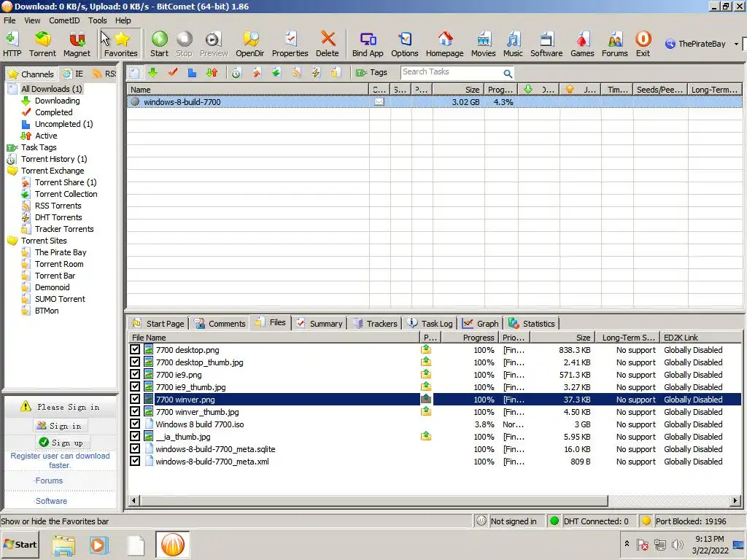Open the Software link in sidebar
747x560 pixels.
pos(51,501)
